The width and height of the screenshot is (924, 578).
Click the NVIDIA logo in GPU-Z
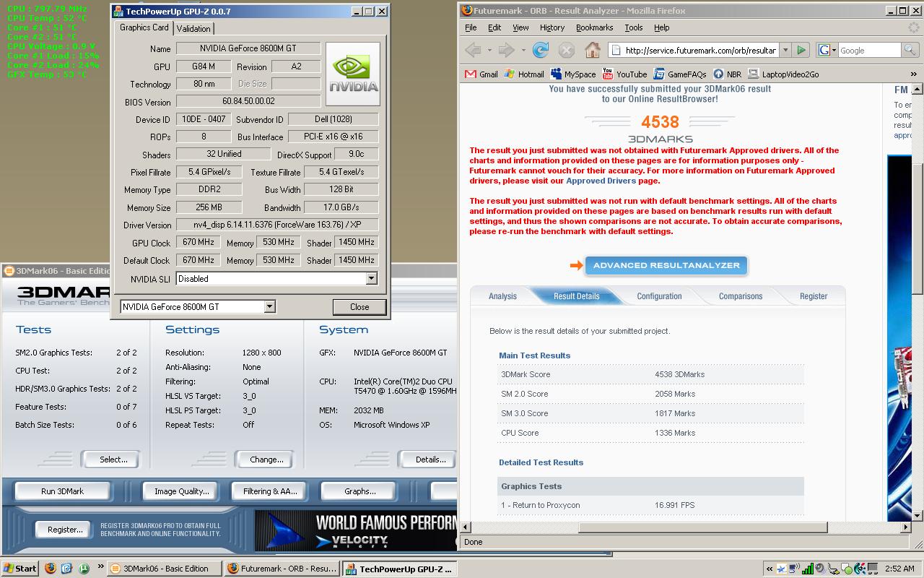[353, 74]
